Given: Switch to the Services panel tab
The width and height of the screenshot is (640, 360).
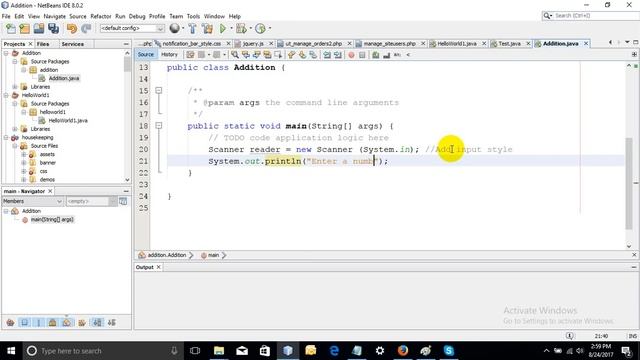Looking at the screenshot, I should pyautogui.click(x=73, y=44).
